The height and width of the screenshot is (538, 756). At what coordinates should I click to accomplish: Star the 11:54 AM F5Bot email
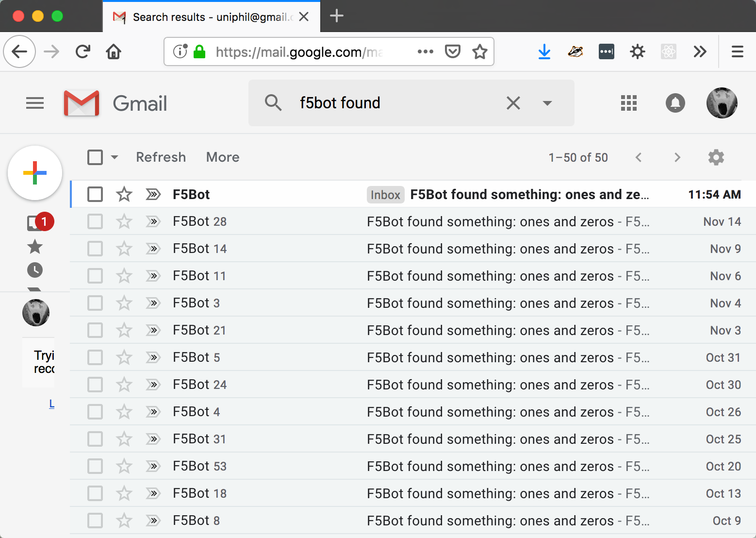(x=124, y=194)
